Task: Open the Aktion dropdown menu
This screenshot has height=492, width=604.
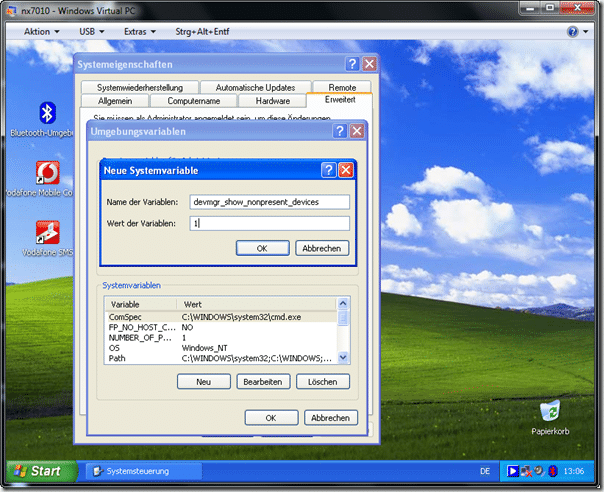Action: coord(42,32)
